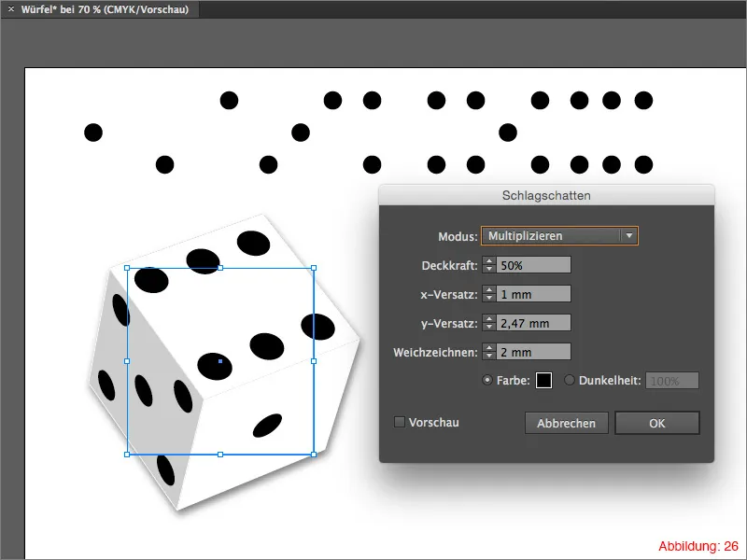Click the bottom-right selection handle on the dice
This screenshot has height=560, width=747.
[x=314, y=455]
